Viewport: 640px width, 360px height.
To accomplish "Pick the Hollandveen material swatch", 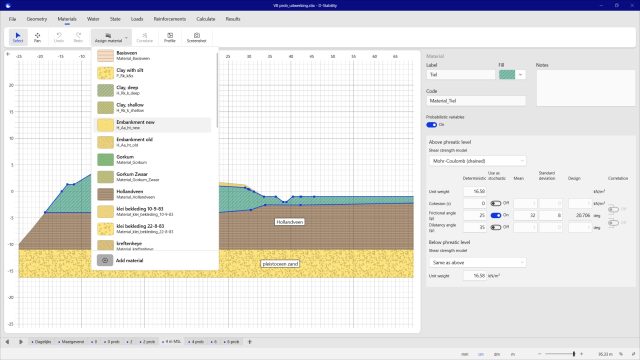I will (x=105, y=194).
